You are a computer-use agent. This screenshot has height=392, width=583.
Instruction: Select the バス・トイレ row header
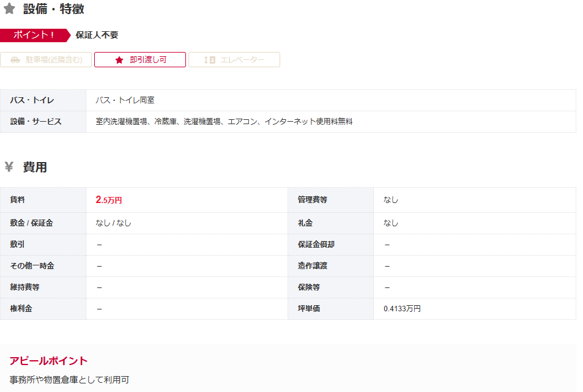coord(32,100)
